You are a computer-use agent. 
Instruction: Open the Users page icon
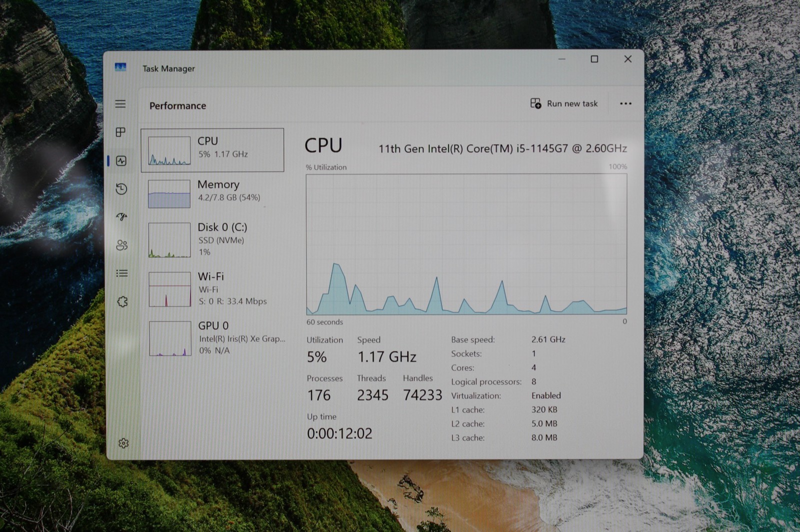point(122,245)
